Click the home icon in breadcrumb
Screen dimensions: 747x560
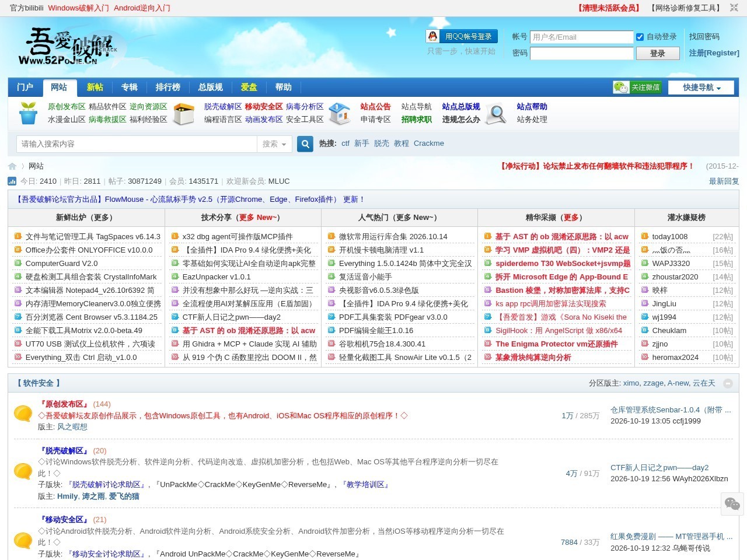click(x=12, y=166)
